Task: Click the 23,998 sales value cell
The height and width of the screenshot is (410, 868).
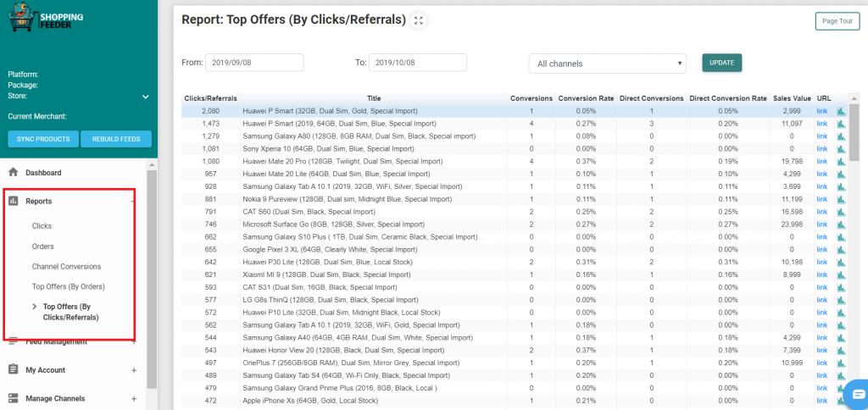Action: click(793, 224)
